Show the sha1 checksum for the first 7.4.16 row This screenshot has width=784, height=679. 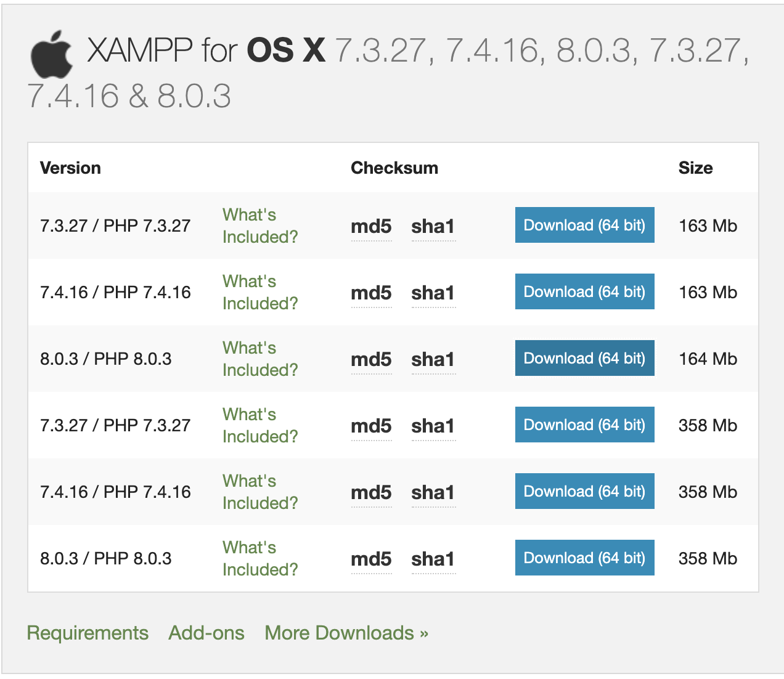coord(433,293)
